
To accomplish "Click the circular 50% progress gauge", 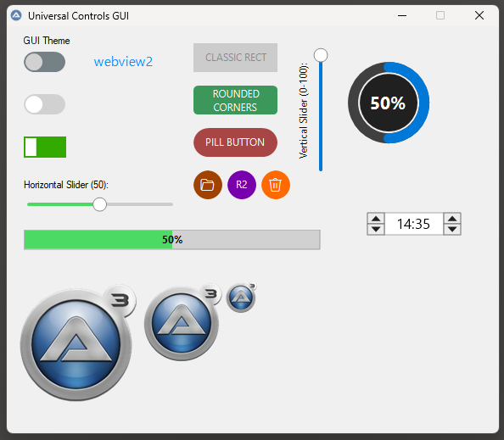I will (389, 103).
